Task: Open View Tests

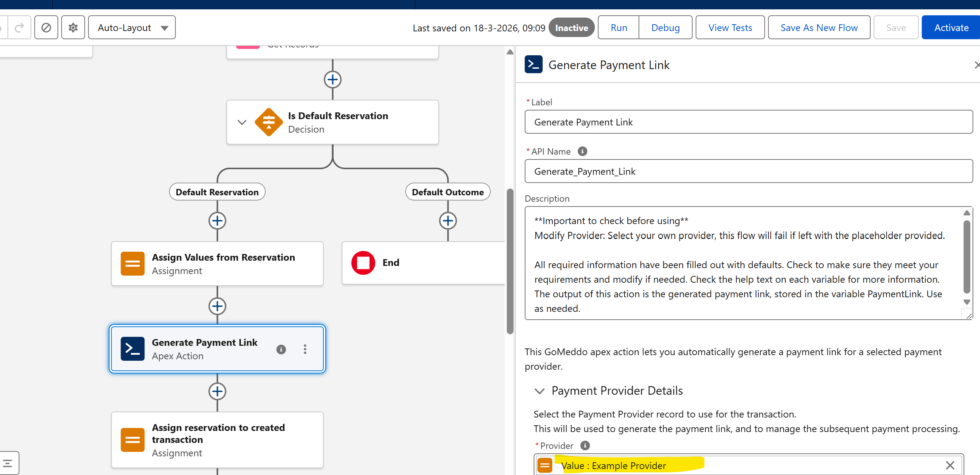Action: click(730, 27)
